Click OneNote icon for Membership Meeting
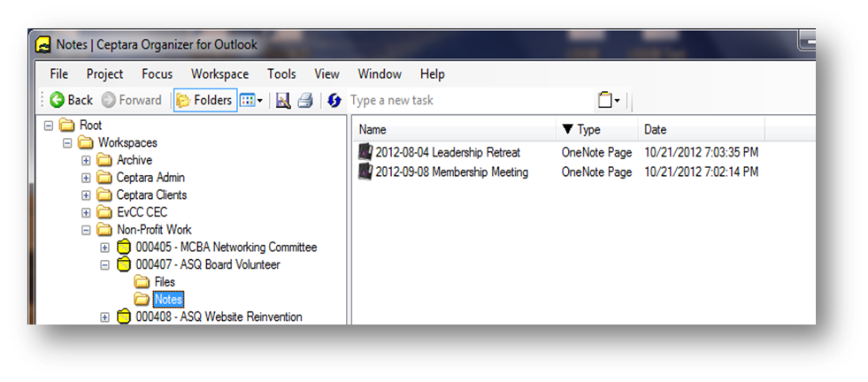Image resolution: width=868 pixels, height=382 pixels. 365,172
